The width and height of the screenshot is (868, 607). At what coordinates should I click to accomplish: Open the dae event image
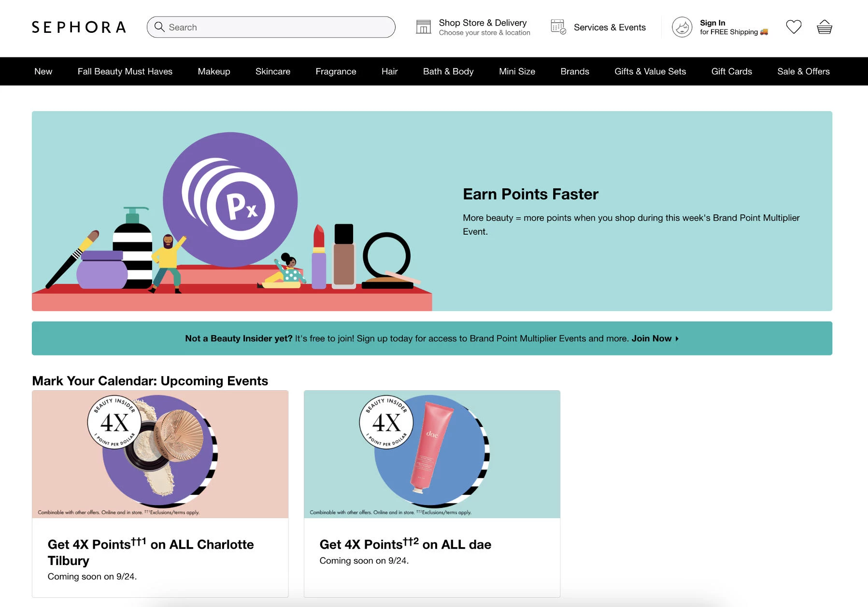[432, 454]
